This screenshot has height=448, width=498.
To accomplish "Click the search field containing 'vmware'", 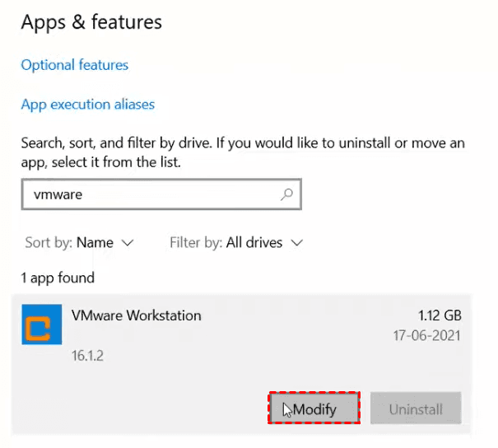I will tap(148, 195).
